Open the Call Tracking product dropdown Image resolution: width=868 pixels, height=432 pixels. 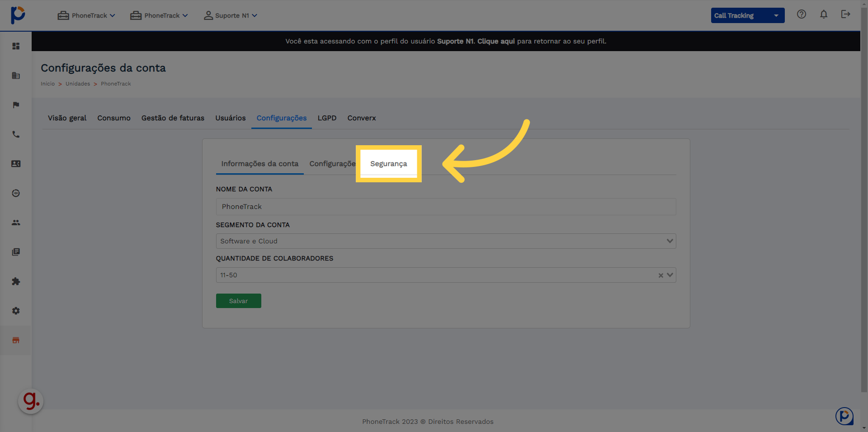(x=747, y=15)
